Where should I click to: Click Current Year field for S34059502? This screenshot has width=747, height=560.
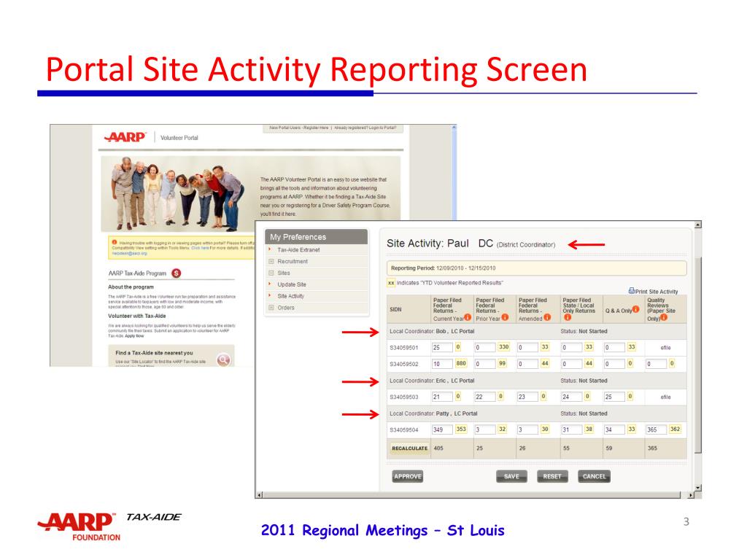[441, 364]
